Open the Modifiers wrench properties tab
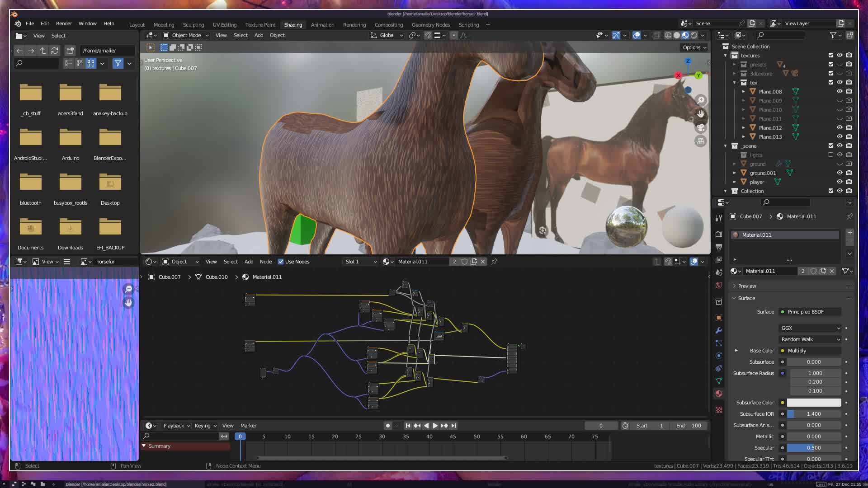Screen dimensions: 868x488 coord(719,330)
